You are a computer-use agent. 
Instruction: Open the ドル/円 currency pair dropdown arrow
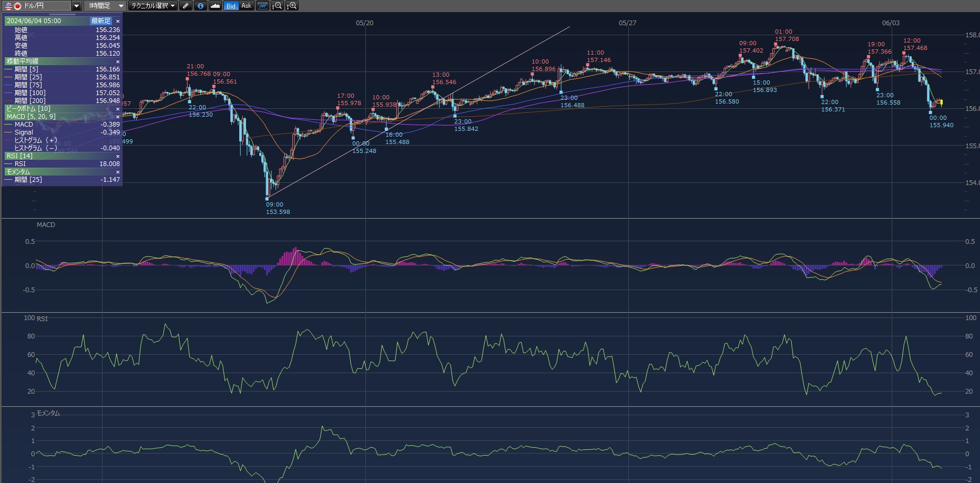pyautogui.click(x=76, y=6)
